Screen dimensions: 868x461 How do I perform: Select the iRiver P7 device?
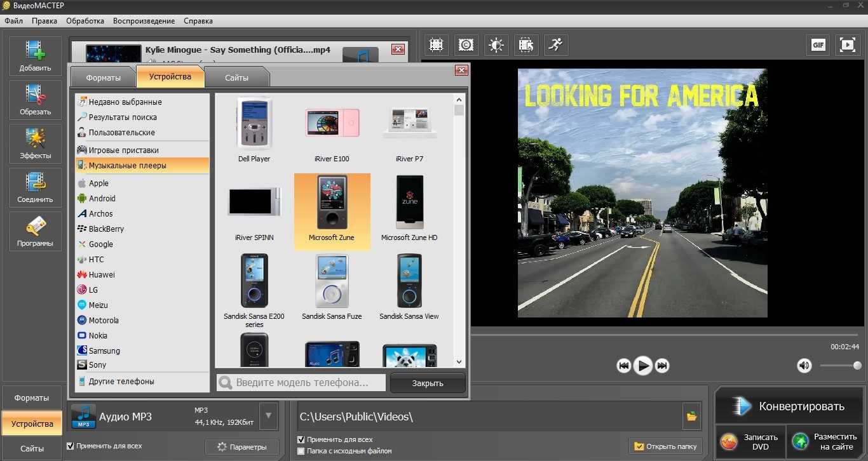pyautogui.click(x=409, y=130)
